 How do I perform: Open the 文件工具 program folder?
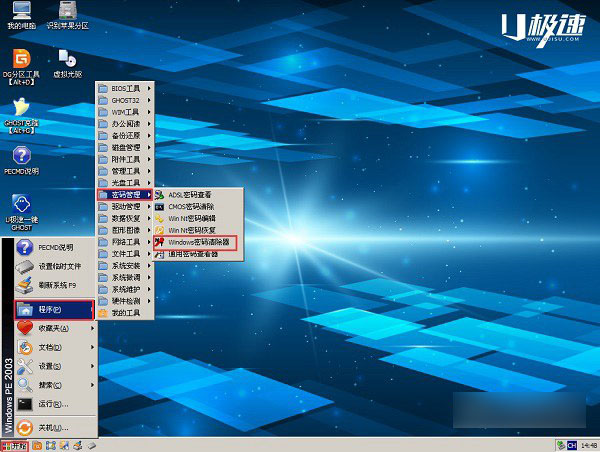point(125,254)
